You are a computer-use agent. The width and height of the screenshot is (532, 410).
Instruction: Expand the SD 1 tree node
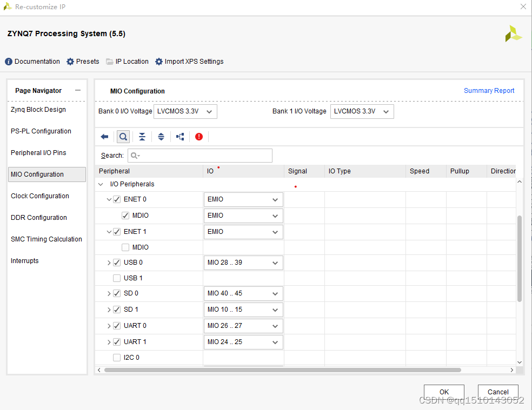pos(109,310)
